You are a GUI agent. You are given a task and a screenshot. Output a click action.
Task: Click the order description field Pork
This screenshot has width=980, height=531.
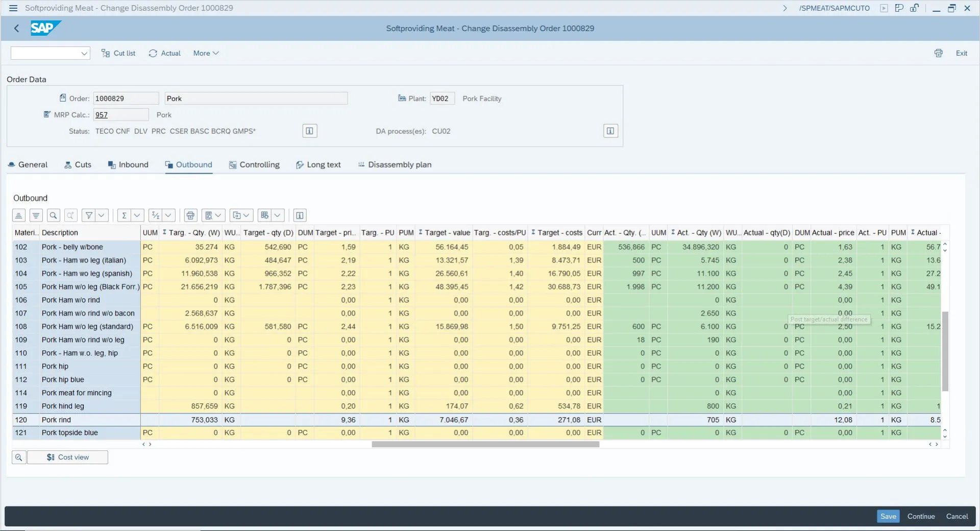pyautogui.click(x=256, y=99)
